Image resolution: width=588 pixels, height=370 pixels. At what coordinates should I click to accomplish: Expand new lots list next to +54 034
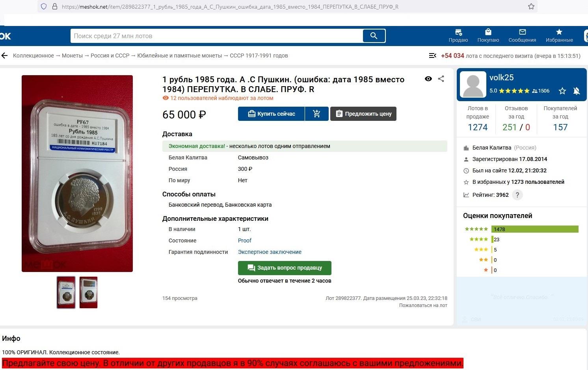[x=432, y=56]
